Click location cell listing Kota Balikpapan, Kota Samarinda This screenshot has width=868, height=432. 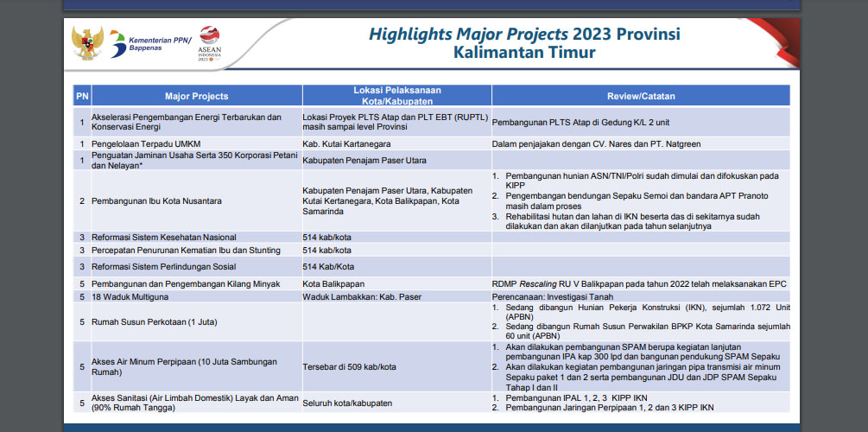click(x=396, y=201)
